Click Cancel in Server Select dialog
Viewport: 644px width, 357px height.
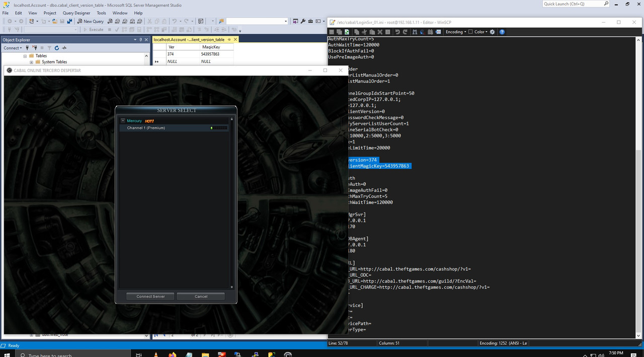point(201,297)
